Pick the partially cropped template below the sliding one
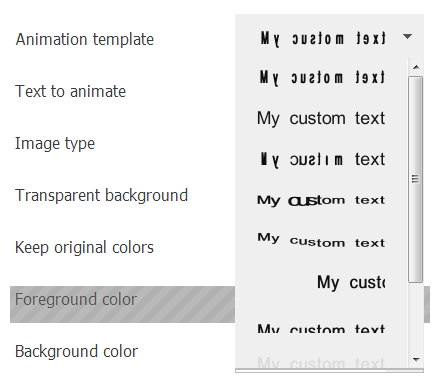The width and height of the screenshot is (445, 384). pos(322,328)
